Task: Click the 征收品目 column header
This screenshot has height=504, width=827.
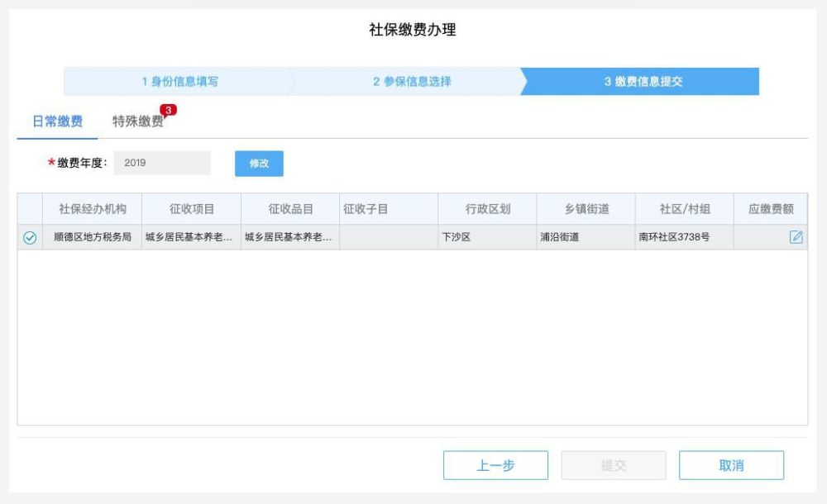Action: tap(290, 209)
